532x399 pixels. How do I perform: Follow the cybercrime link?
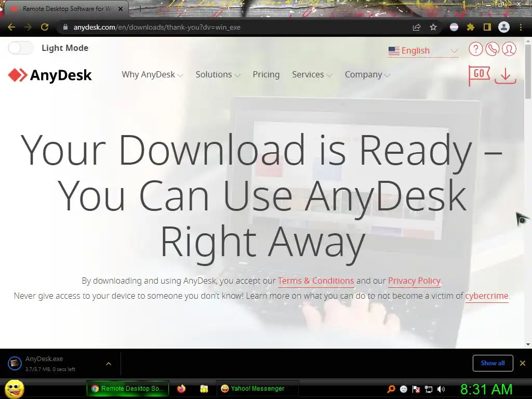click(x=486, y=296)
